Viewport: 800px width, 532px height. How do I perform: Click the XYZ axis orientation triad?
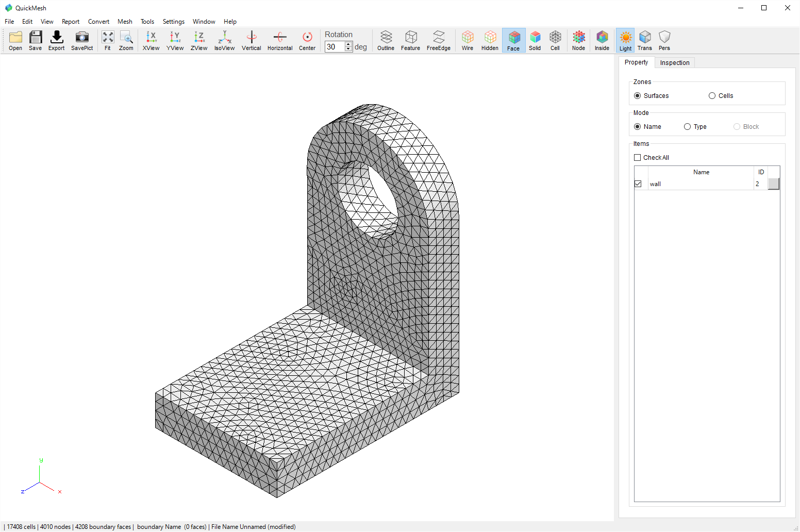coord(41,476)
